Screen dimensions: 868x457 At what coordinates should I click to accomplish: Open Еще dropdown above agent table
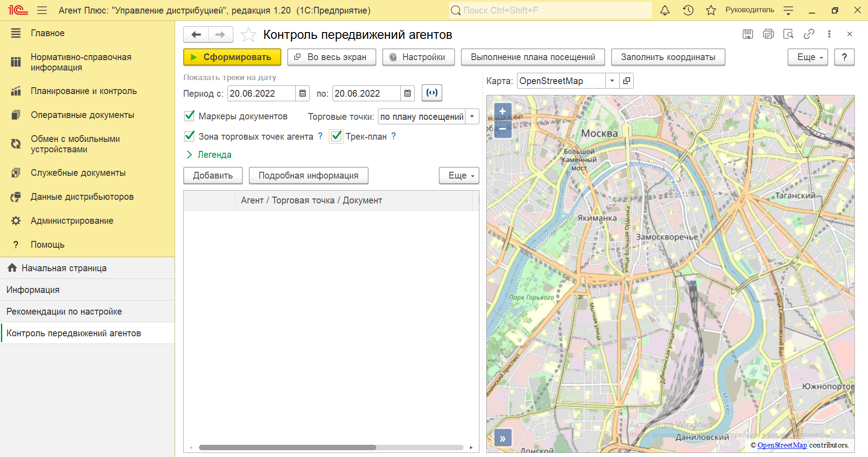click(x=459, y=175)
